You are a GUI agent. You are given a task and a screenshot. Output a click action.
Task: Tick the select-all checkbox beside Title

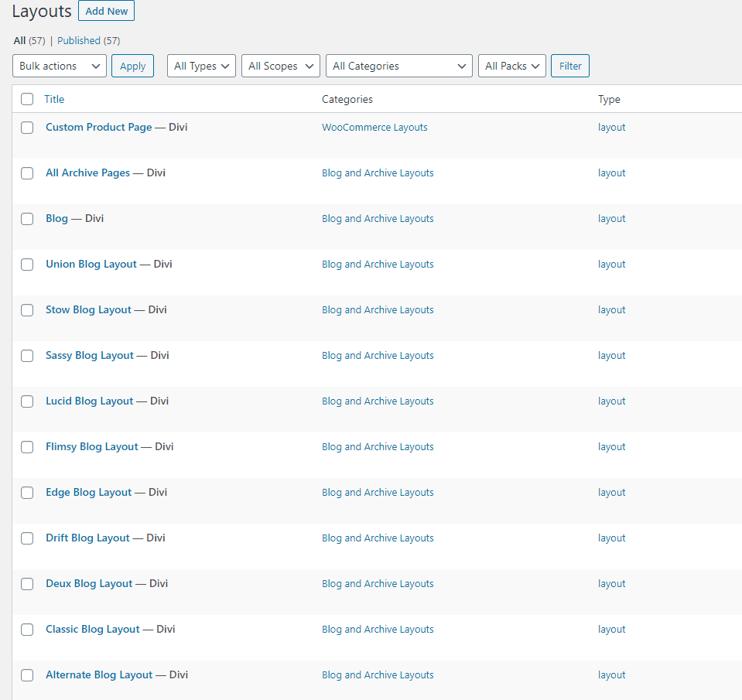(x=27, y=99)
